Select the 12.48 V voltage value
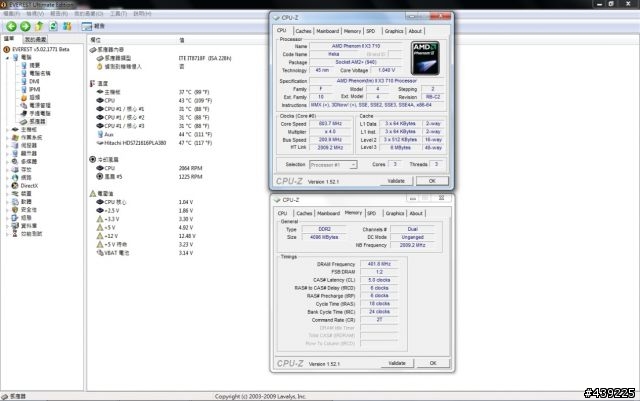640x401 pixels. [187, 236]
